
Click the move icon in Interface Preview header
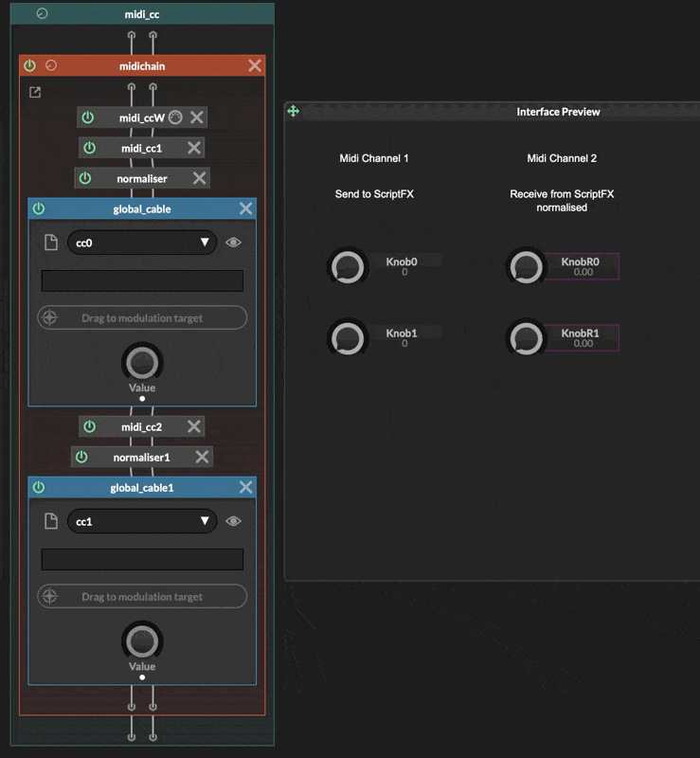pyautogui.click(x=294, y=112)
